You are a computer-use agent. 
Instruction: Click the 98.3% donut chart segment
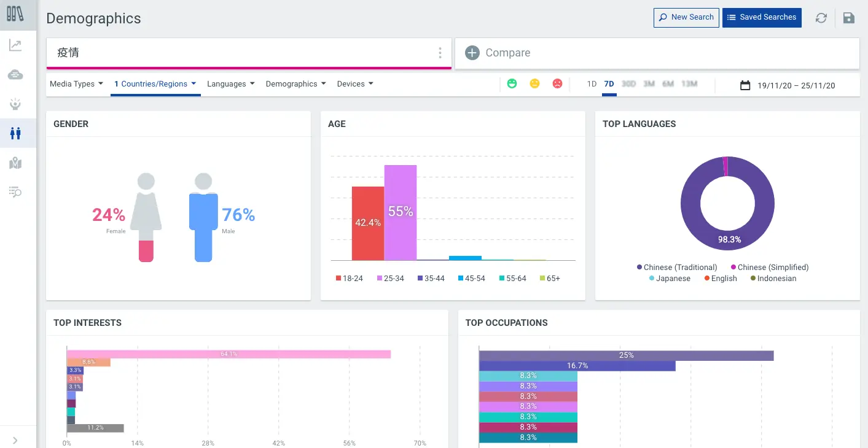tap(729, 239)
